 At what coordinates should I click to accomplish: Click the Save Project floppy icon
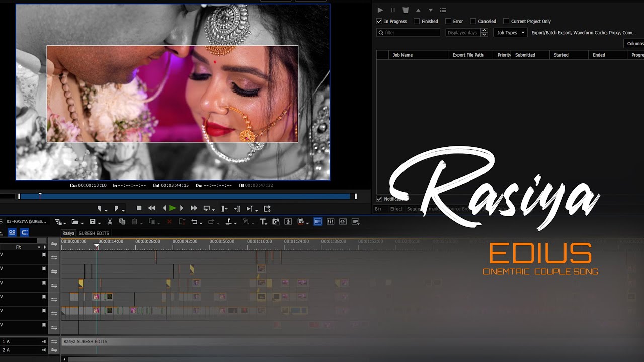pos(92,222)
